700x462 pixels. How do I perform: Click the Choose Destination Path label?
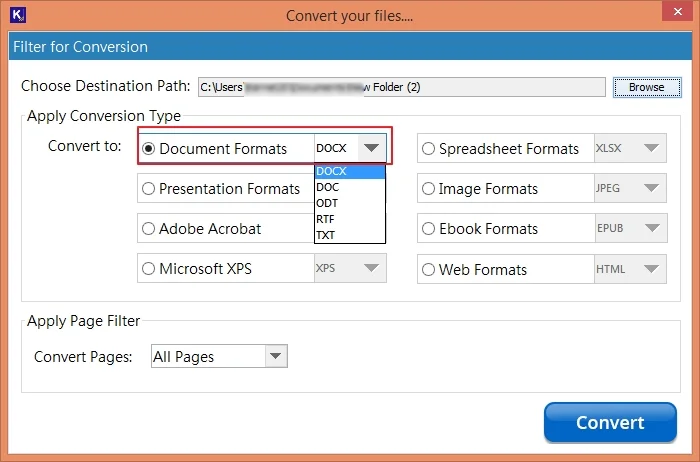click(x=106, y=86)
